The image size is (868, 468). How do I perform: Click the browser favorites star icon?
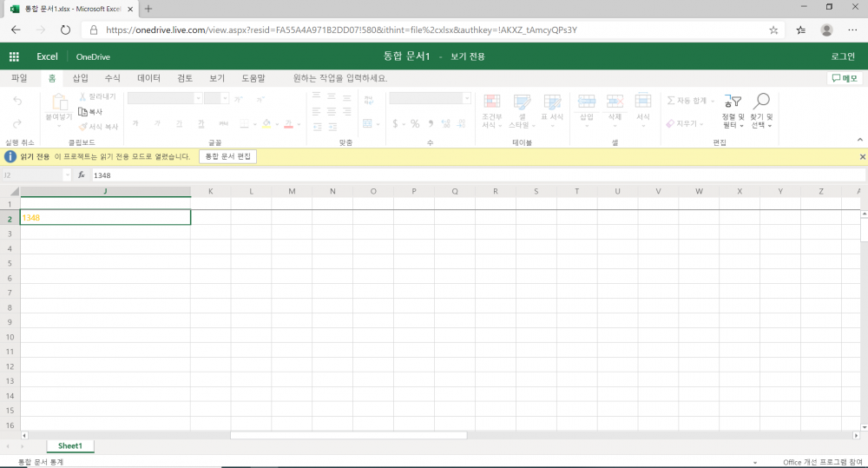tap(773, 30)
